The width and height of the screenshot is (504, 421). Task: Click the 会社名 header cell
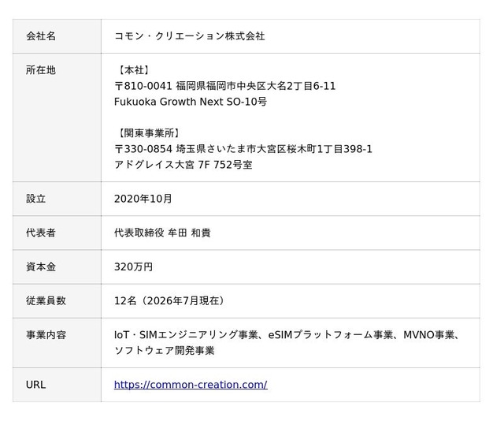click(x=57, y=36)
